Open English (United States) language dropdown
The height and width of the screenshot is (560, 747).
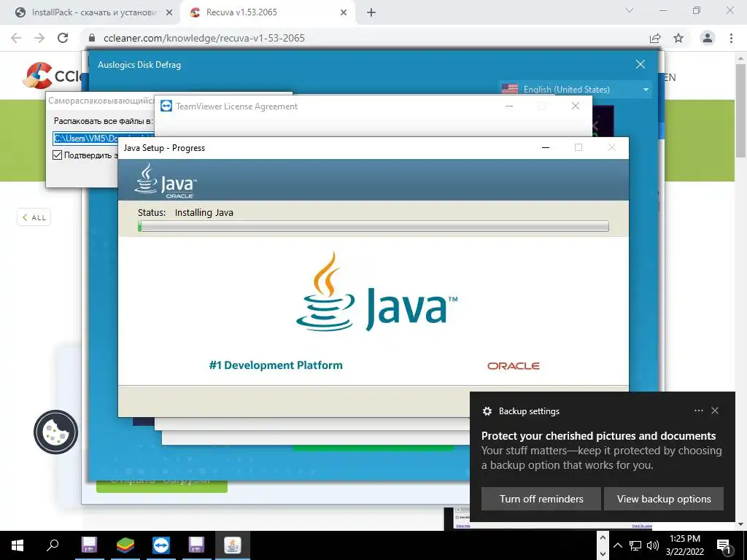576,90
